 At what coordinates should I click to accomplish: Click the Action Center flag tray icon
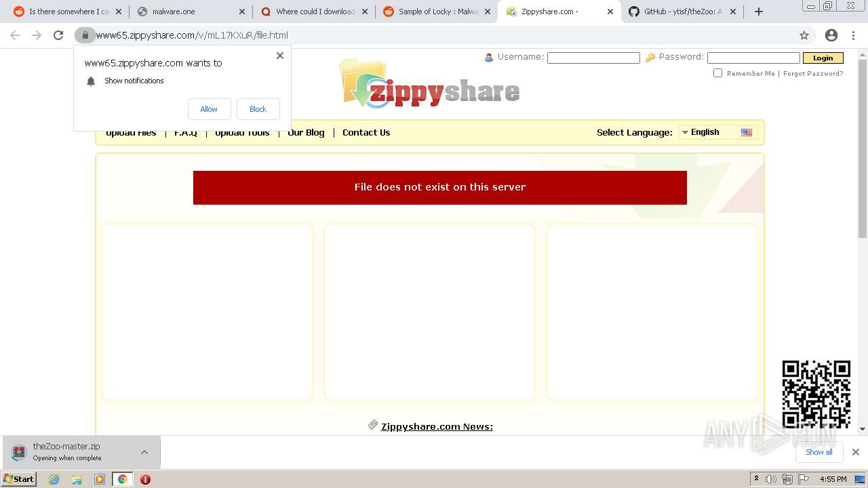click(x=804, y=479)
